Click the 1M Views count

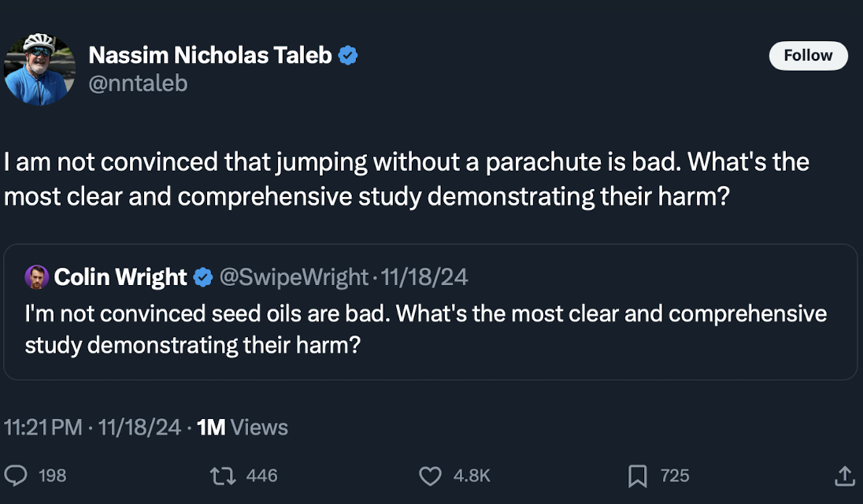click(x=243, y=428)
